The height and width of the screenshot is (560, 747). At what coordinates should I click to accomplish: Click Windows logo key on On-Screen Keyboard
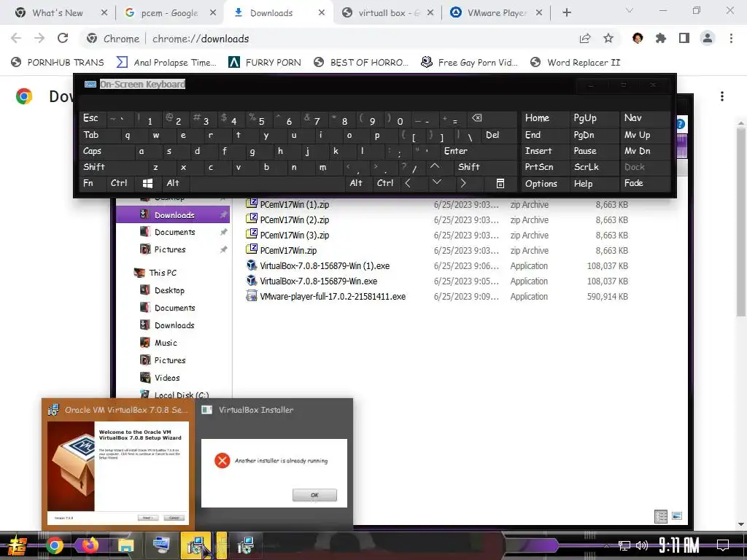pyautogui.click(x=147, y=183)
